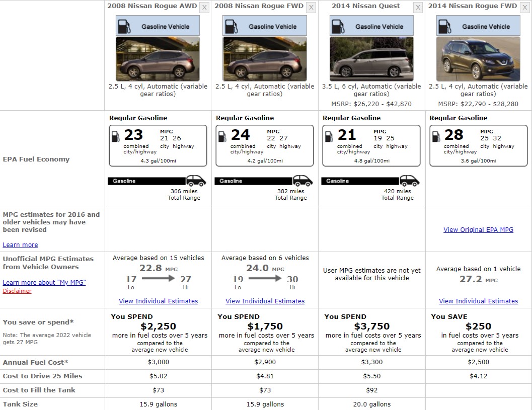This screenshot has height=410, width=532.
Task: Select MSRP: $22,790 - $28,280 text
Action: pyautogui.click(x=478, y=104)
